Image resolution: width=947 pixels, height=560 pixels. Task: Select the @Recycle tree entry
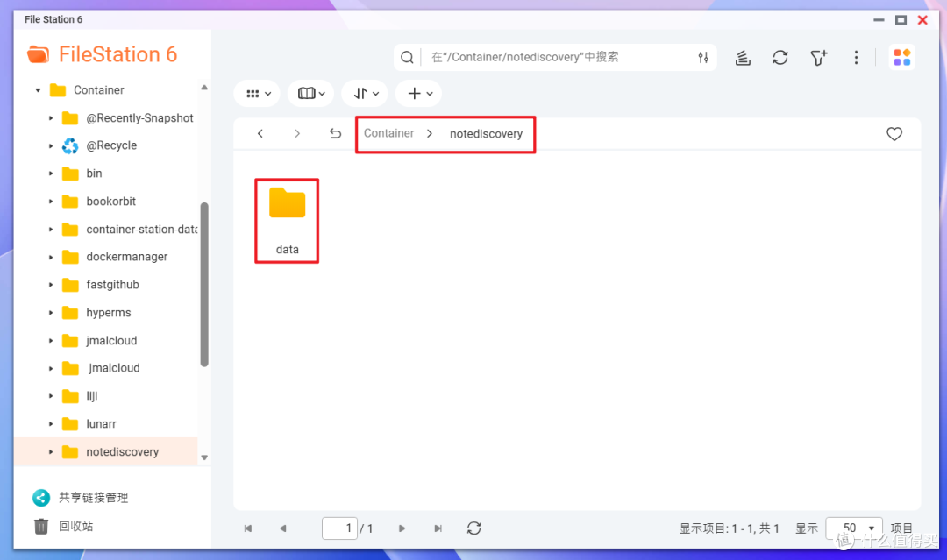point(111,145)
